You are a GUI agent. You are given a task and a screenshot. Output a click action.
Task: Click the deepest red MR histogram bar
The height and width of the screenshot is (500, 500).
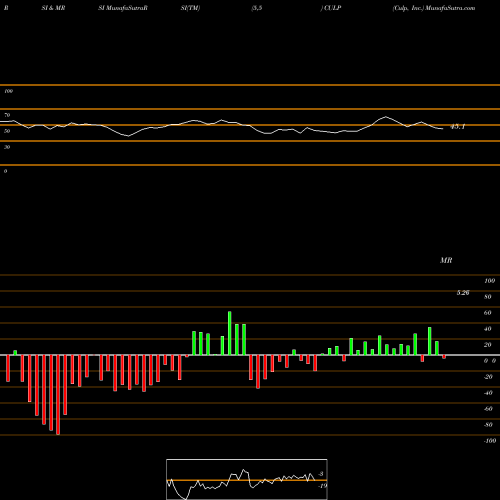click(x=58, y=395)
